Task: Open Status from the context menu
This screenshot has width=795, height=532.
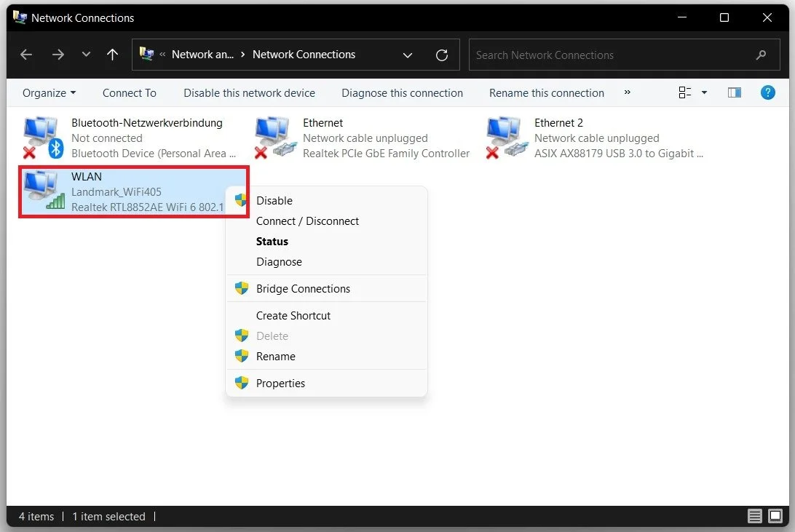Action: tap(272, 241)
